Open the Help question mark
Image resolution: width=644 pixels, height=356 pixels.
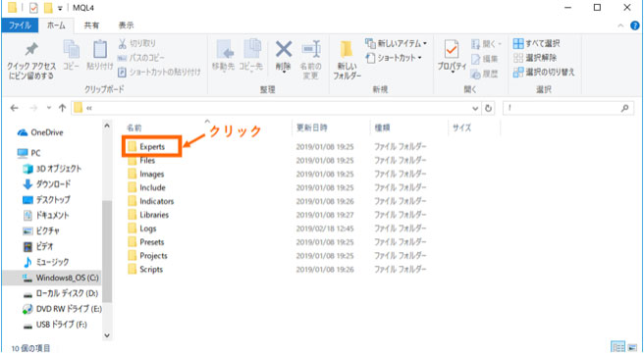click(x=634, y=25)
